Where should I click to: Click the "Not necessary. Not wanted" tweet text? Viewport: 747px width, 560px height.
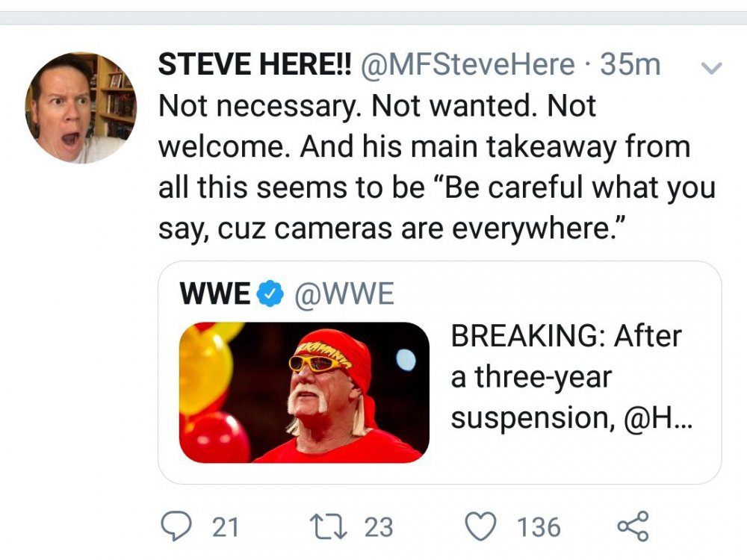pos(377,107)
